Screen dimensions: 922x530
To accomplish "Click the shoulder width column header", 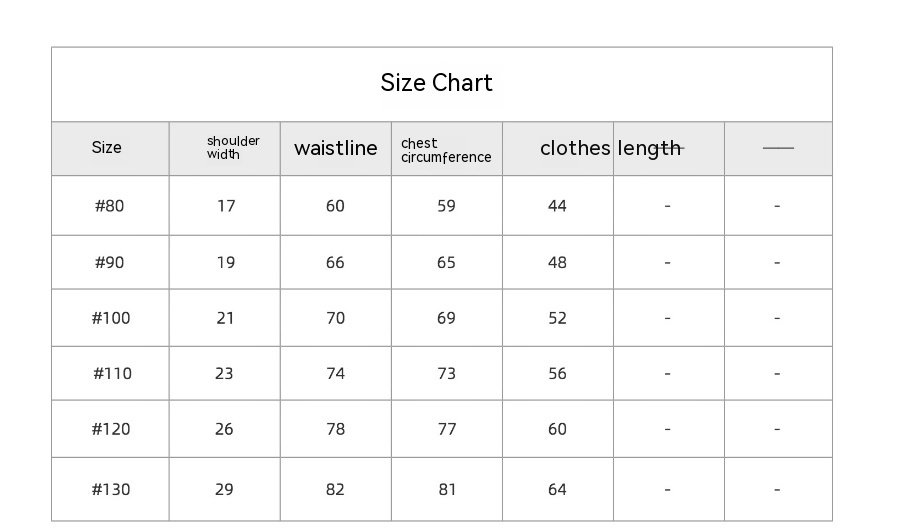I will pos(233,148).
